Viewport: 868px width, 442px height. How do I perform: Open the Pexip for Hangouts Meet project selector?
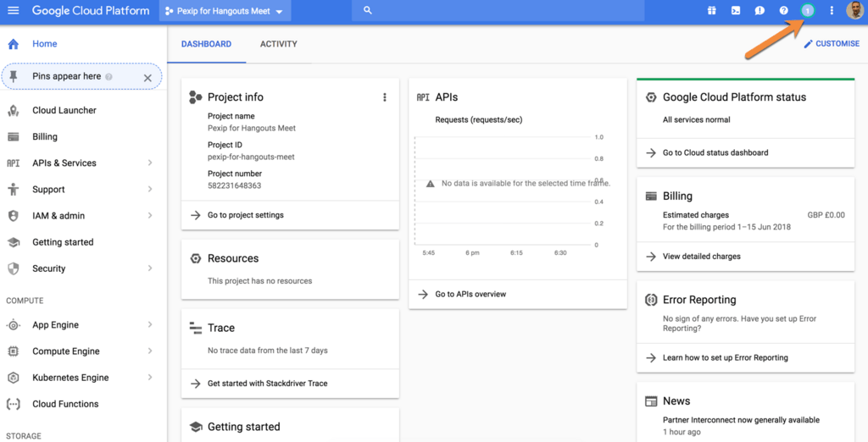(x=225, y=11)
